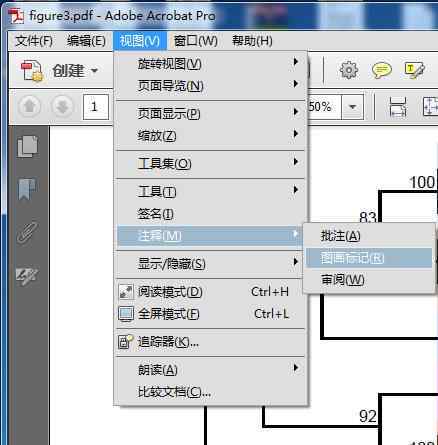
Task: Go to next page arrow button
Action: tap(62, 107)
